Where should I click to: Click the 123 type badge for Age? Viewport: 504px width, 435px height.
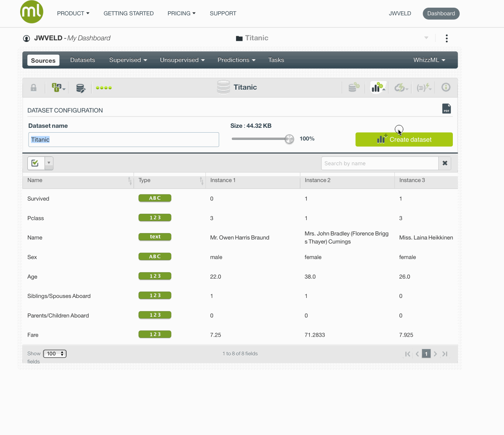click(155, 276)
